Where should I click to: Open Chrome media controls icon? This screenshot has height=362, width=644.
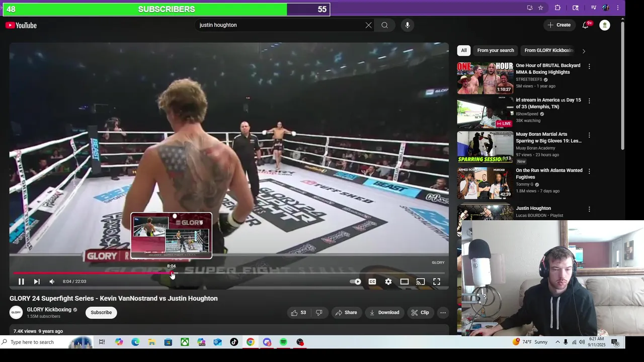tap(594, 8)
